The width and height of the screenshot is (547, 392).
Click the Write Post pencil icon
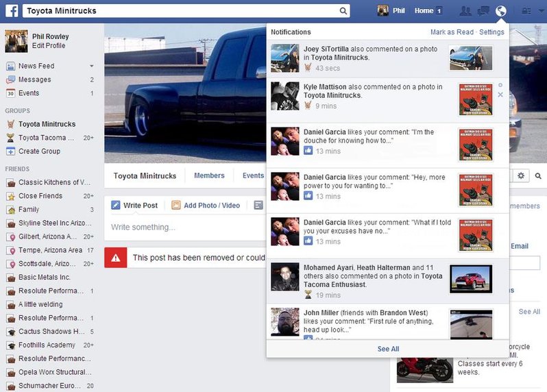[115, 205]
